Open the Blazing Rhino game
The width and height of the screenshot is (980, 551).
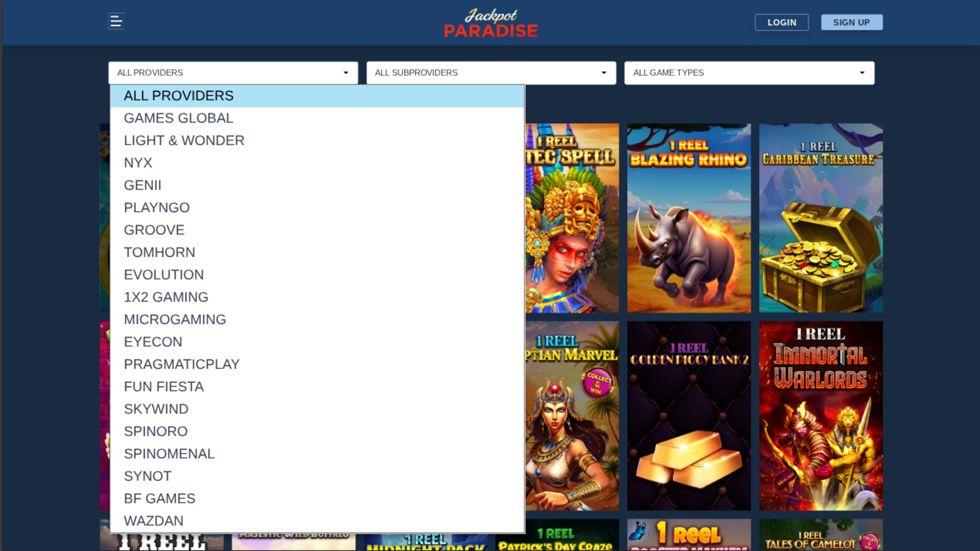(689, 217)
